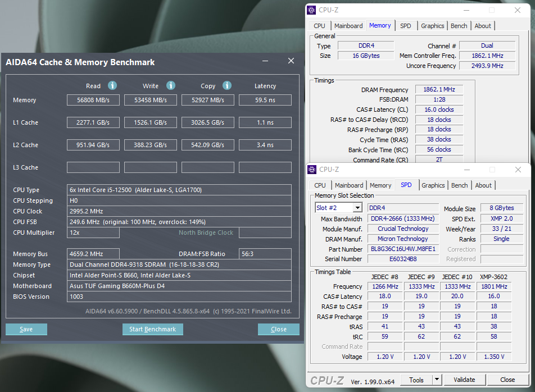Click the CPU Multiplier 12x field
The width and height of the screenshot is (535, 392).
coord(93,233)
